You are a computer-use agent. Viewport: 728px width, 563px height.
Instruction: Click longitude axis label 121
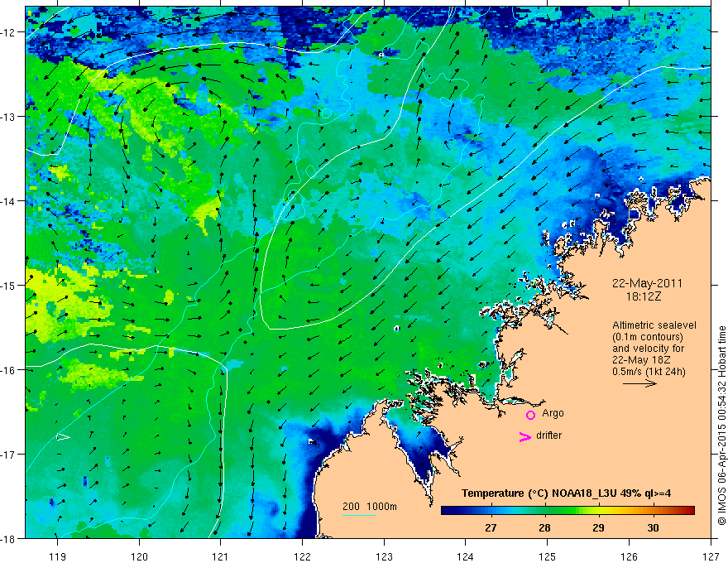221,556
